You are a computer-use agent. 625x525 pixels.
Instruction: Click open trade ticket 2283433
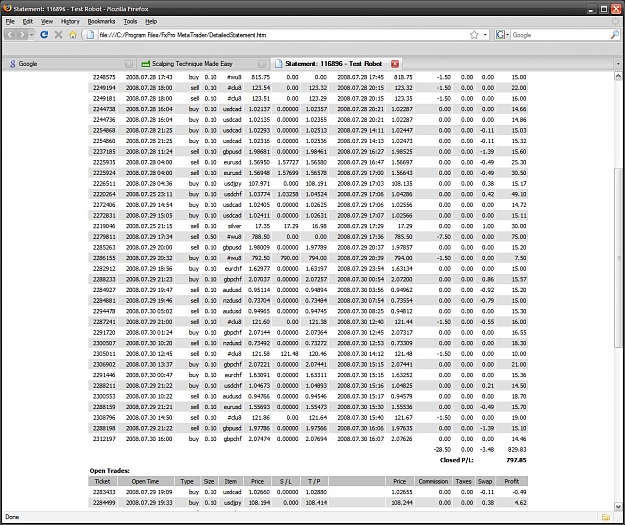click(x=104, y=492)
